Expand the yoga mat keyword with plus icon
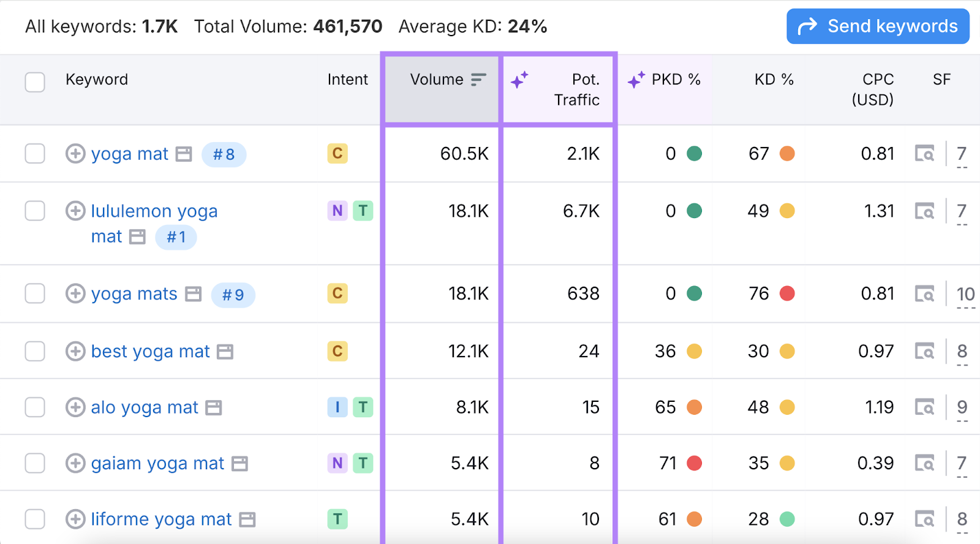This screenshot has height=544, width=980. (75, 154)
